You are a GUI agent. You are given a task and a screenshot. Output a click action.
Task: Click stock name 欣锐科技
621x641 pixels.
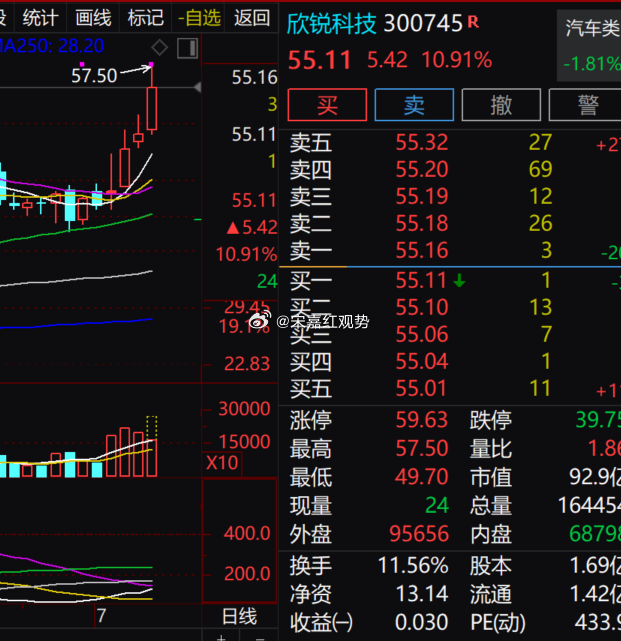[331, 24]
